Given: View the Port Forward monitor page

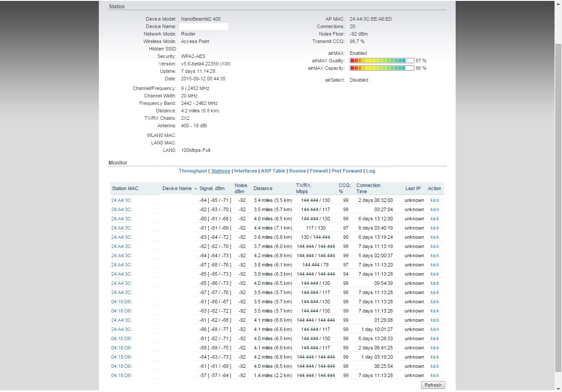Looking at the screenshot, I should click(x=347, y=171).
